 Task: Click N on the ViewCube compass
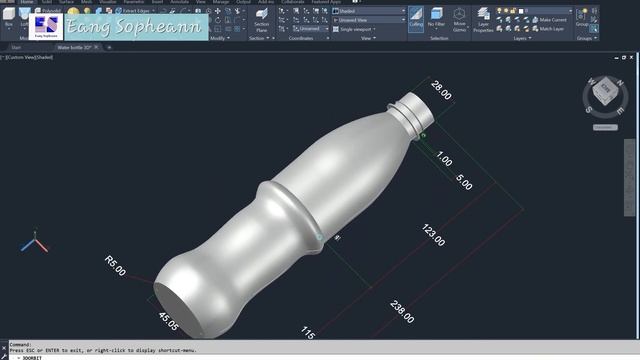point(620,83)
